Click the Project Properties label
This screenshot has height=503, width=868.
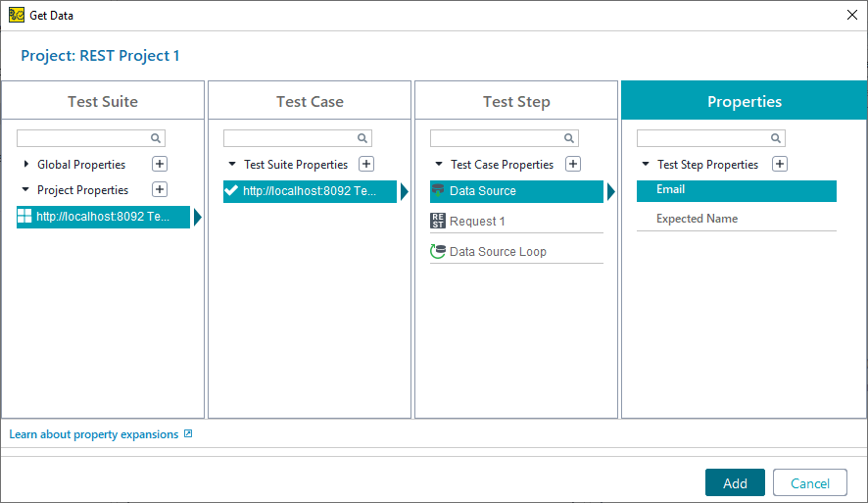(x=82, y=190)
